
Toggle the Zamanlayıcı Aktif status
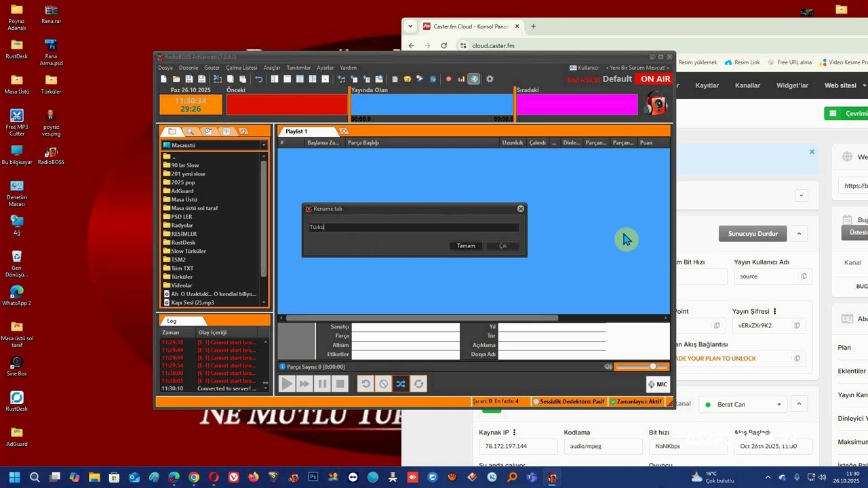pyautogui.click(x=636, y=402)
